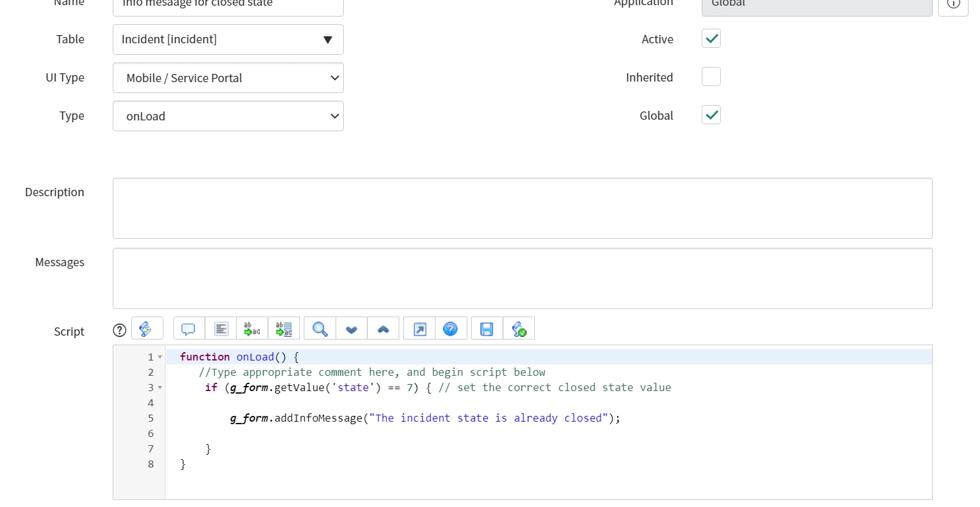Click the Script field label
The height and width of the screenshot is (507, 980).
(69, 331)
